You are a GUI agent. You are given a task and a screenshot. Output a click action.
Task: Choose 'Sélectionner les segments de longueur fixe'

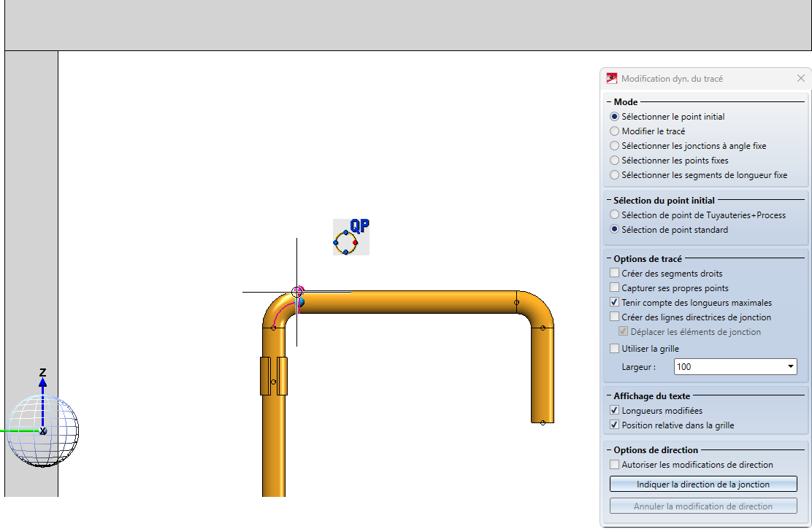pyautogui.click(x=615, y=175)
